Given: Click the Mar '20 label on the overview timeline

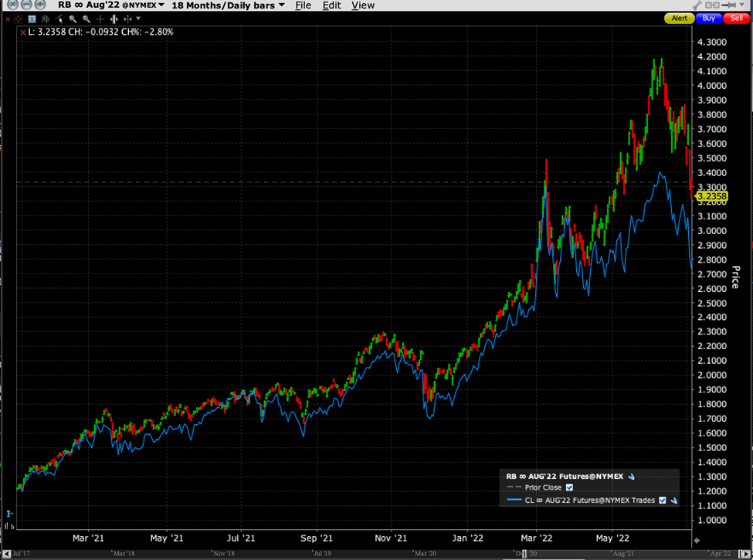Looking at the screenshot, I should point(426,554).
